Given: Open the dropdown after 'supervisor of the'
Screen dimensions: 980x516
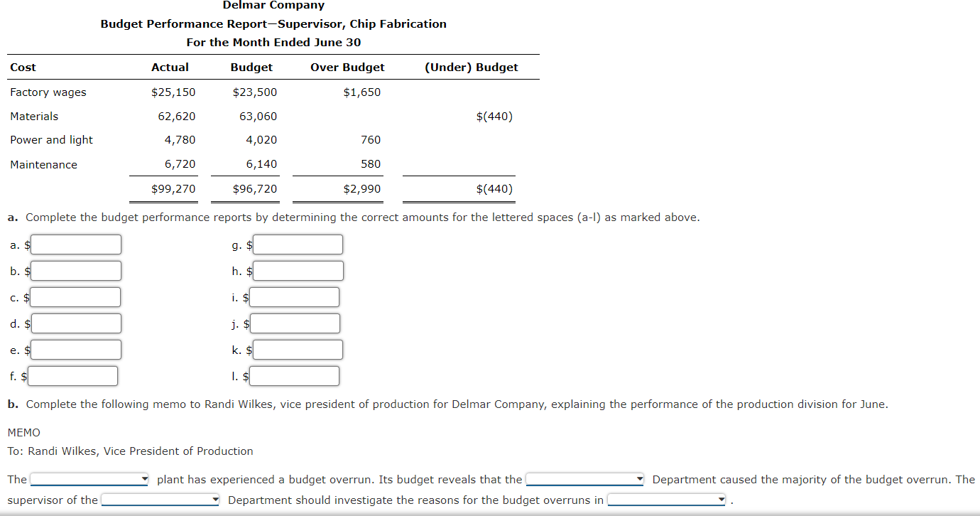Looking at the screenshot, I should coord(161,500).
